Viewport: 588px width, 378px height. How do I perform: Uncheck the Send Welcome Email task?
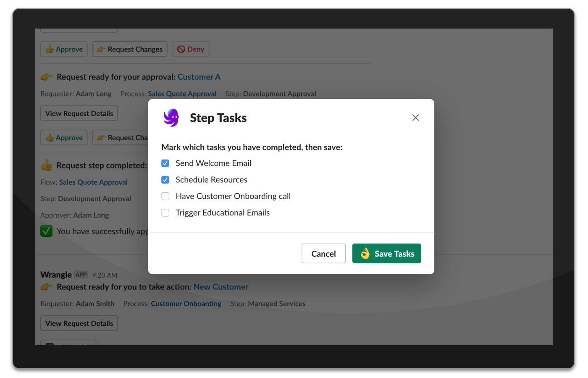point(165,163)
